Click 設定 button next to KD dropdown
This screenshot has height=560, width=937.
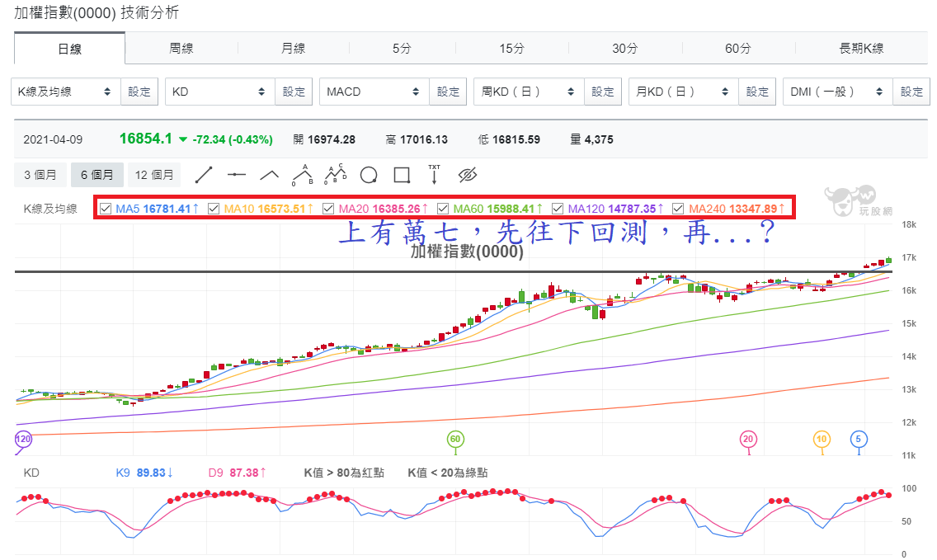coord(294,92)
